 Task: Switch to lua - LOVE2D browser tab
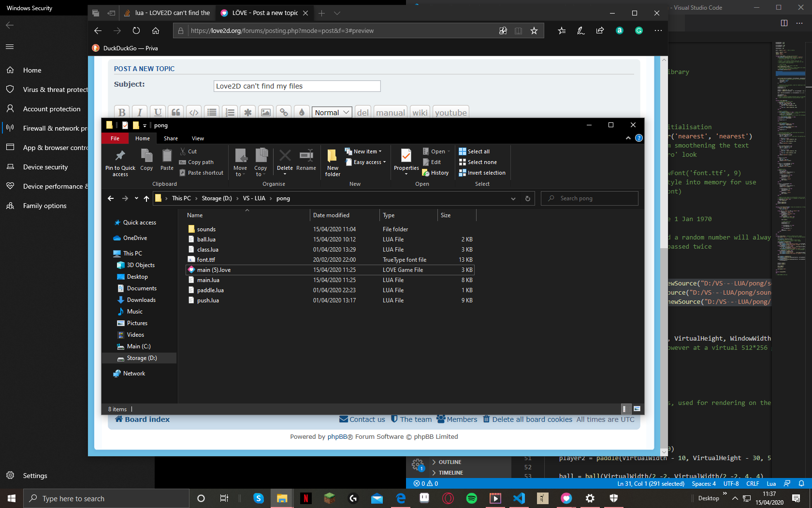point(167,13)
